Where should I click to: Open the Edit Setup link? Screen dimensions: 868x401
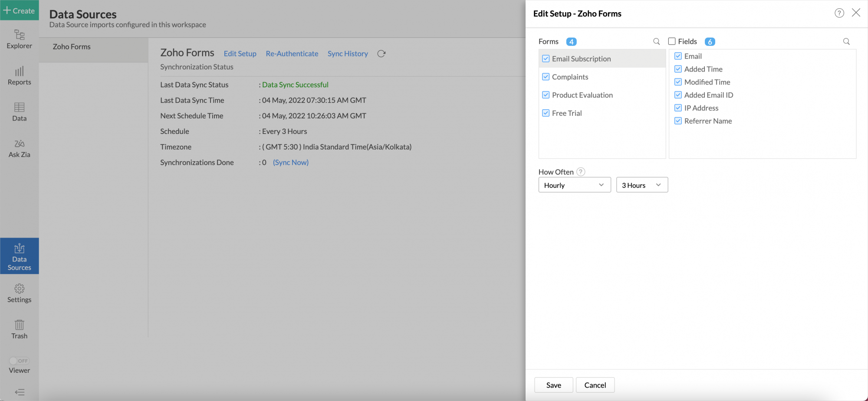(x=240, y=54)
